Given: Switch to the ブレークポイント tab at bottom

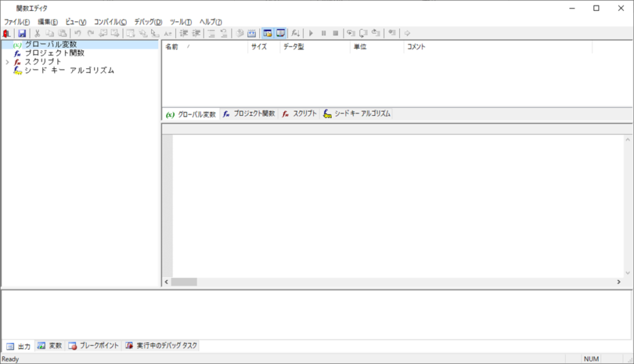Looking at the screenshot, I should coord(94,345).
